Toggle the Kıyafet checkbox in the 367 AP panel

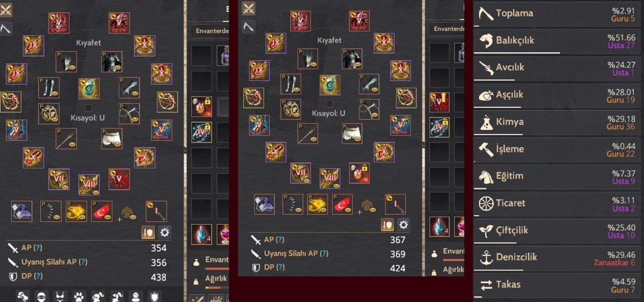[x=329, y=104]
